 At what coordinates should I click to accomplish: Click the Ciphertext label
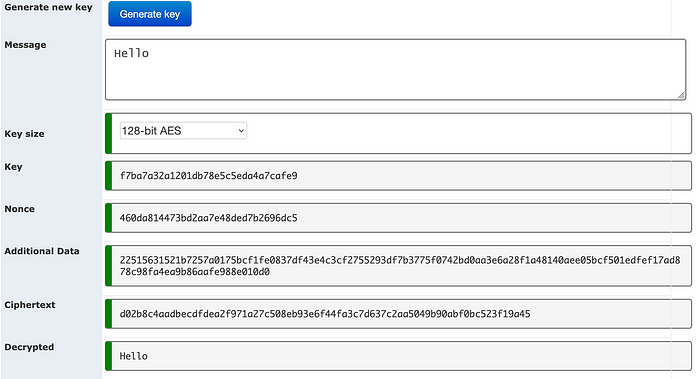pyautogui.click(x=29, y=305)
